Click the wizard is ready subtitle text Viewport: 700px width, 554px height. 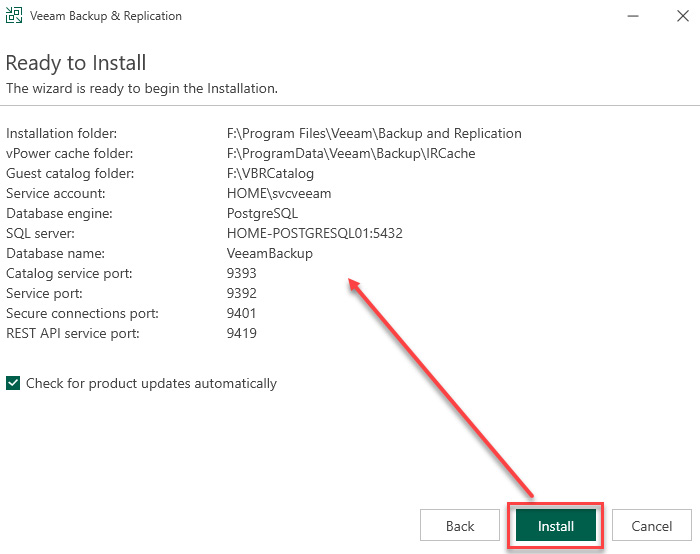(142, 88)
